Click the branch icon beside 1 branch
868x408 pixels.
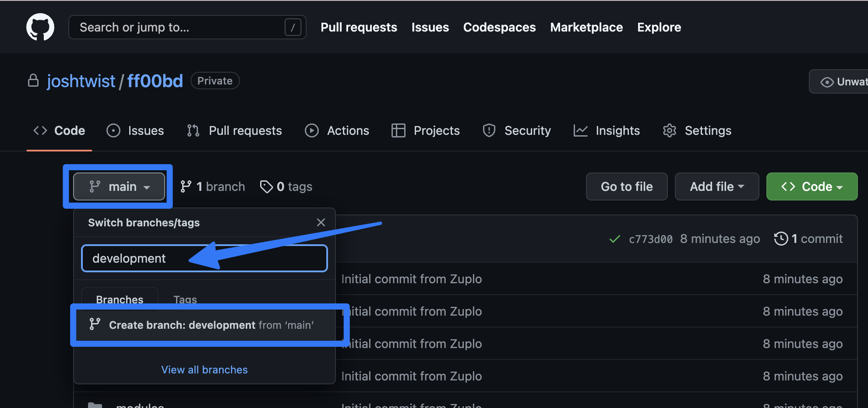[186, 186]
